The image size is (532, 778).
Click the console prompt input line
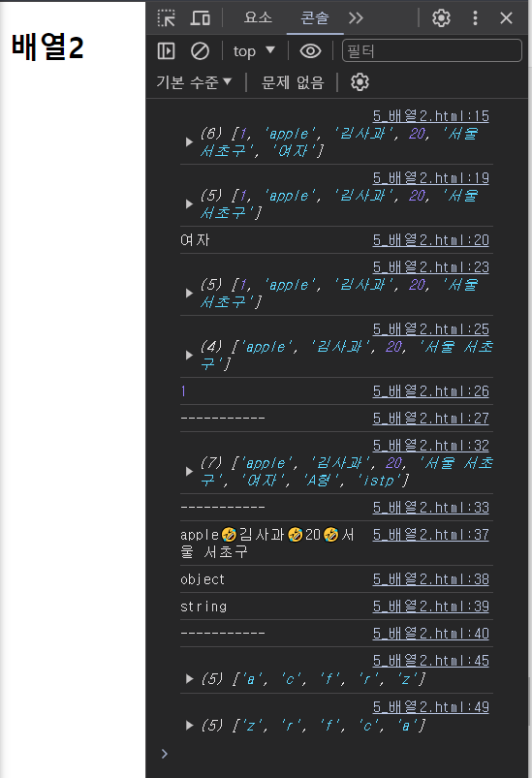pyautogui.click(x=337, y=754)
